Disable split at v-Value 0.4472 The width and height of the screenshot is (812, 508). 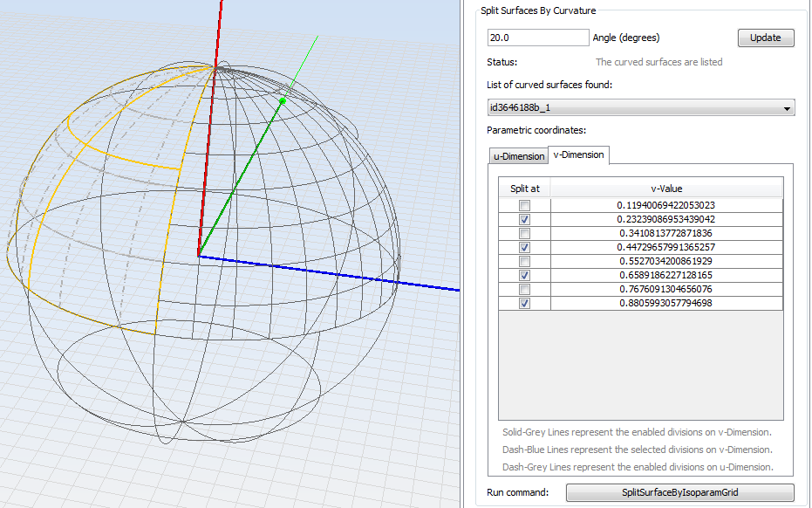click(x=524, y=248)
